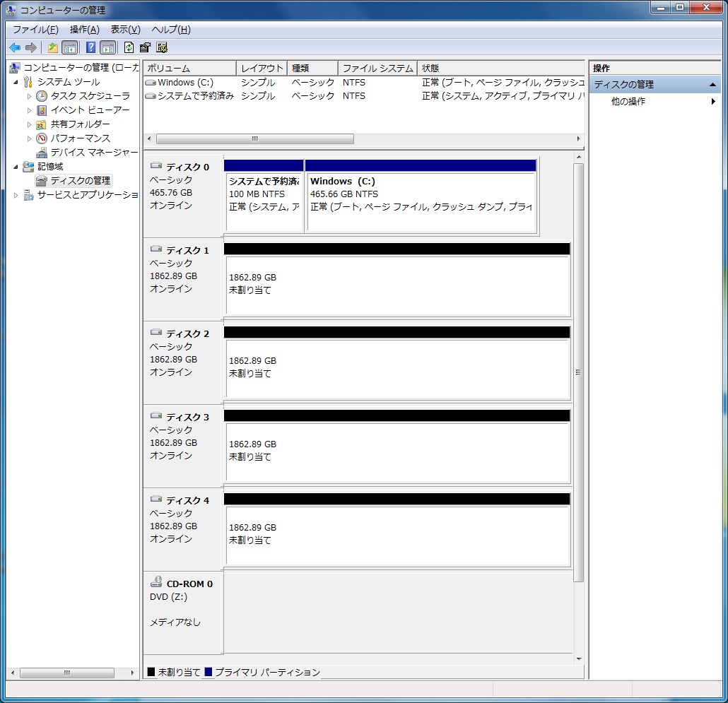Toggle the show/hide console tree button
728x703 pixels.
[70, 48]
